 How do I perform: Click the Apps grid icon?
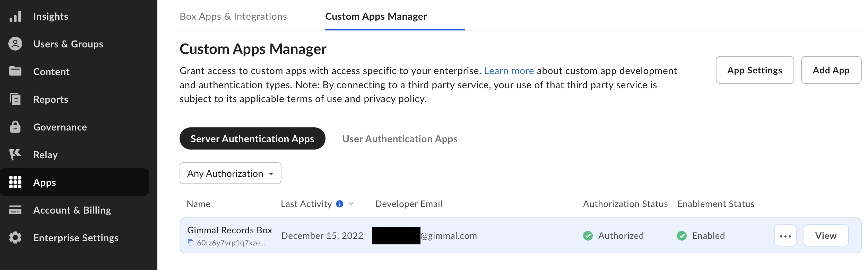[x=15, y=182]
